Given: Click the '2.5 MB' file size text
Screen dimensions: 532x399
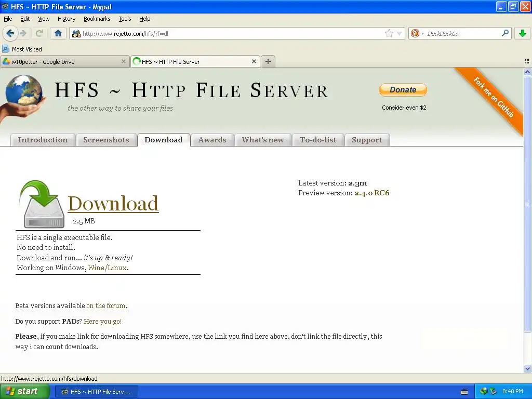Looking at the screenshot, I should [84, 221].
